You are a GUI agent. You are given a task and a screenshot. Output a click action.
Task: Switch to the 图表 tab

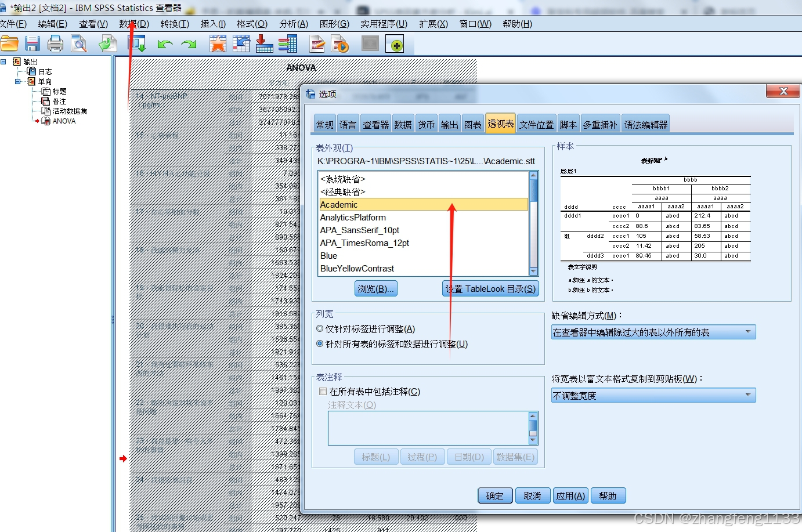pos(472,124)
